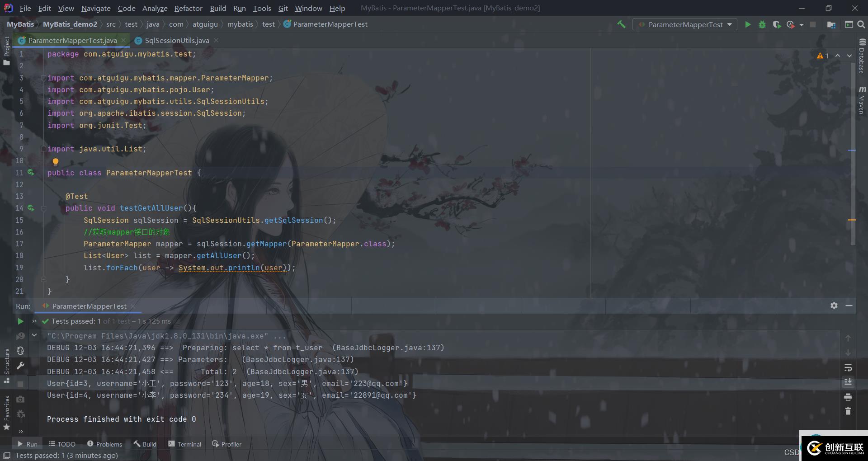Go to next highlighted error arrow
Viewport: 868px width, 461px height.
[849, 56]
